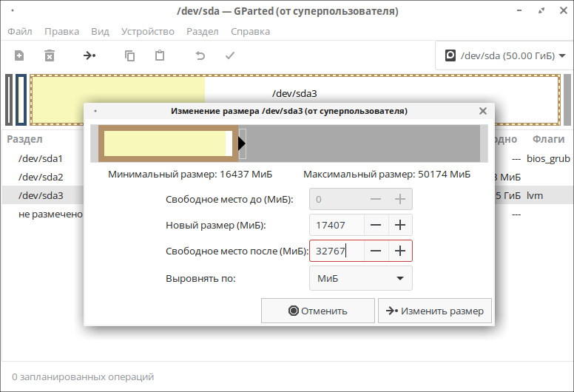Expand the align-to МиБ dropdown
Viewport: 574px width, 392px height.
(360, 278)
